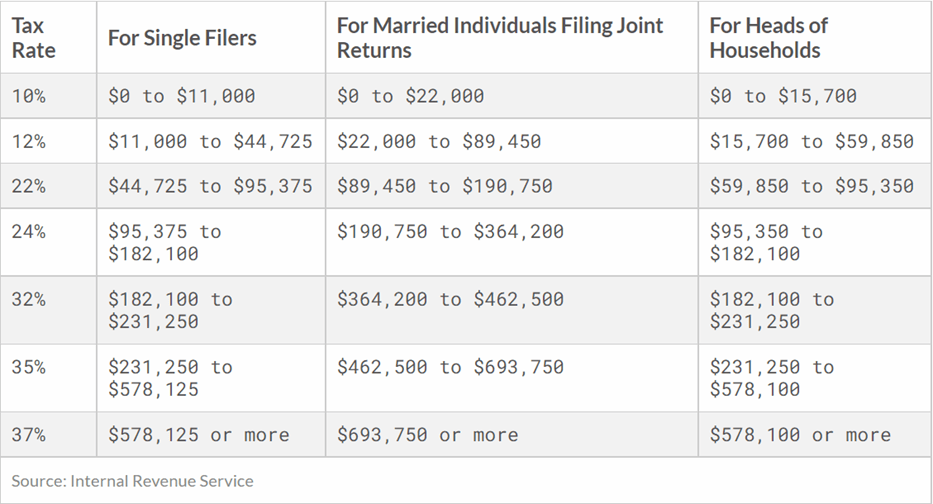Click the Married Individuals Filing Joint Returns header
Image resolution: width=933 pixels, height=504 pixels.
[499, 38]
